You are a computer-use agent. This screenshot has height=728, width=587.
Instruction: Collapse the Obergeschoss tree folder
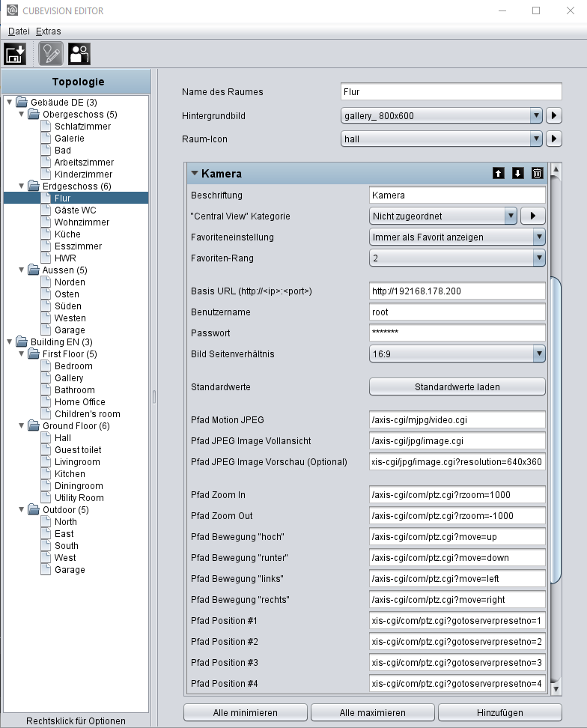tap(21, 114)
